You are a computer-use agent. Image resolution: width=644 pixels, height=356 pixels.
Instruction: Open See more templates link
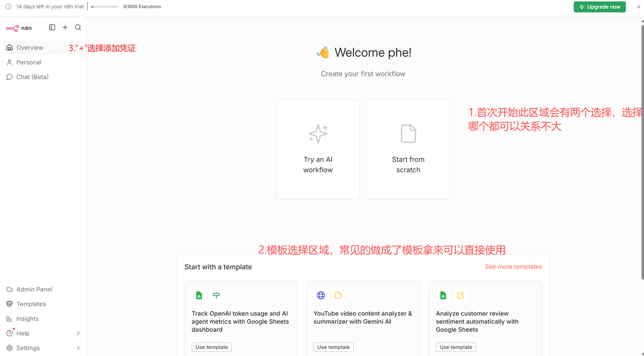point(513,267)
